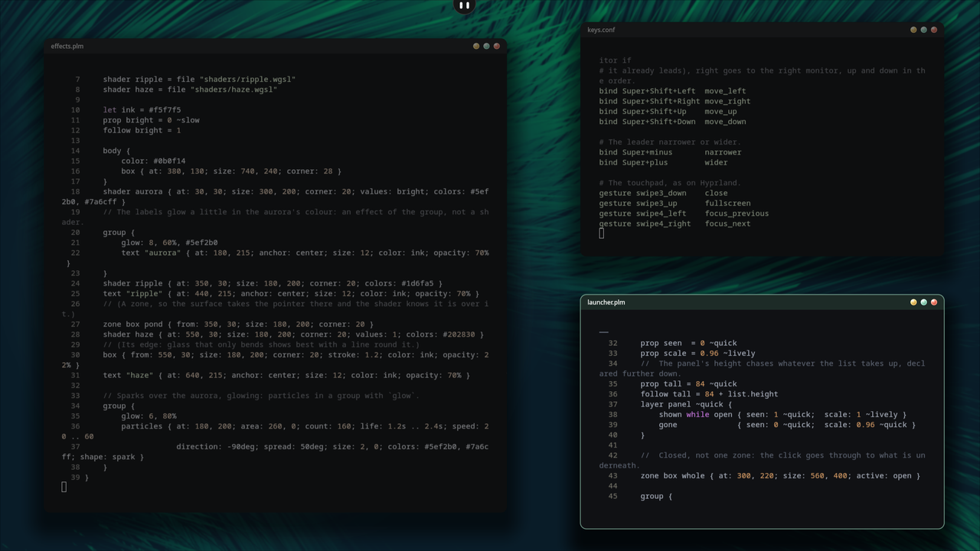
Task: Click the 'text "haze"' line in effects.plm
Action: coord(286,375)
